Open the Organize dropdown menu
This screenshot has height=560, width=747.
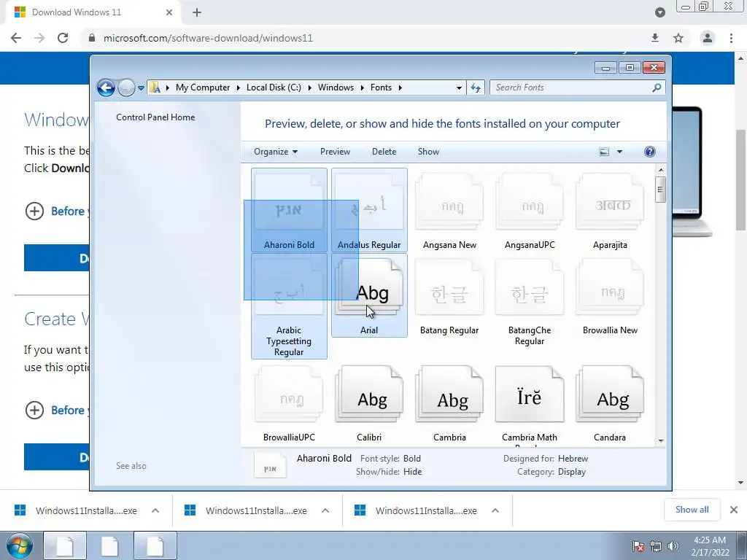pyautogui.click(x=276, y=152)
